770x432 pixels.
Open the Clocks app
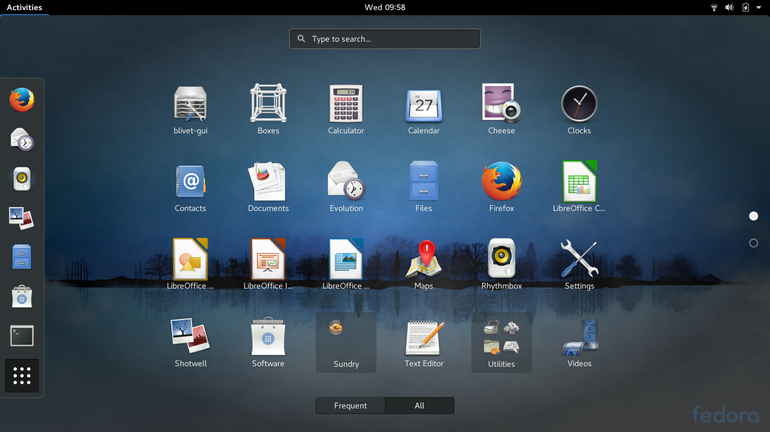(x=579, y=109)
